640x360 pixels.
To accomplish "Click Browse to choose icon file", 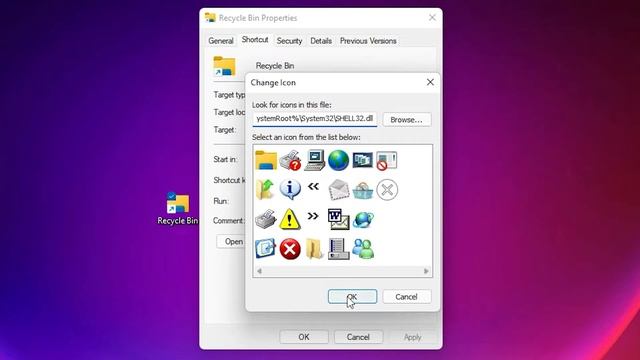I will 407,120.
